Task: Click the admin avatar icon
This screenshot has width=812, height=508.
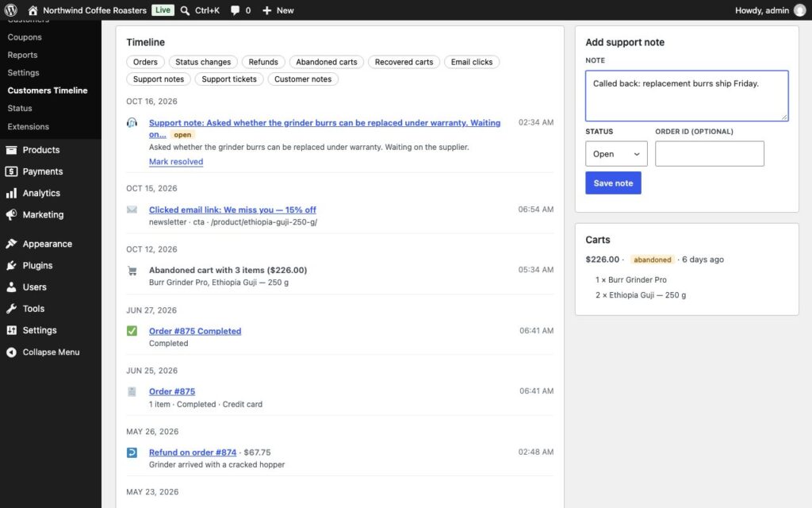Action: point(799,10)
